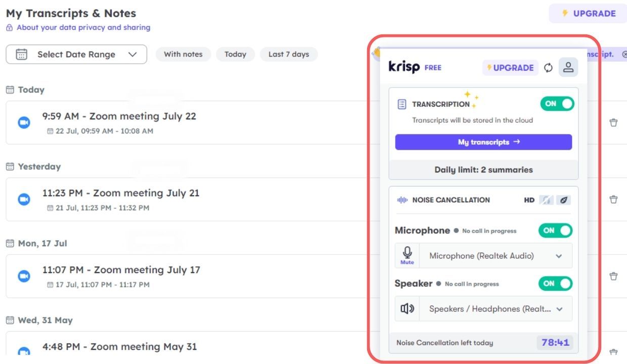This screenshot has height=364, width=627.
Task: Open the Select Date Range dropdown
Action: [76, 55]
